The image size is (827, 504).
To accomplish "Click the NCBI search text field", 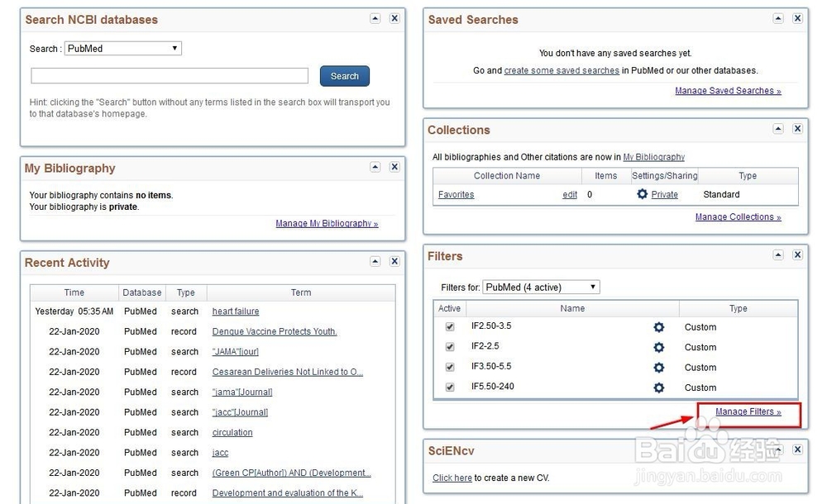I will [x=170, y=76].
